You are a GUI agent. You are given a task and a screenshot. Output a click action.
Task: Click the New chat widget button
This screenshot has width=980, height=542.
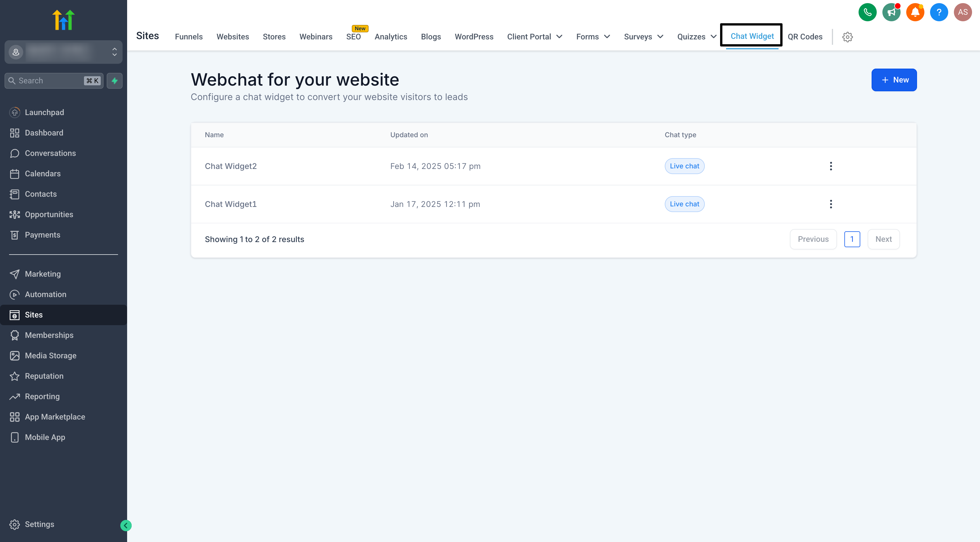pos(894,80)
